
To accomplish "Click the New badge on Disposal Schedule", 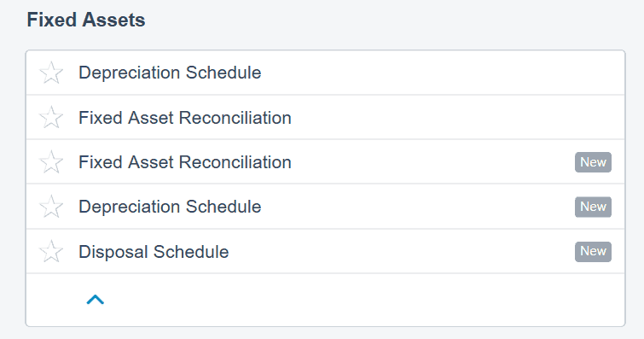I will tap(593, 251).
